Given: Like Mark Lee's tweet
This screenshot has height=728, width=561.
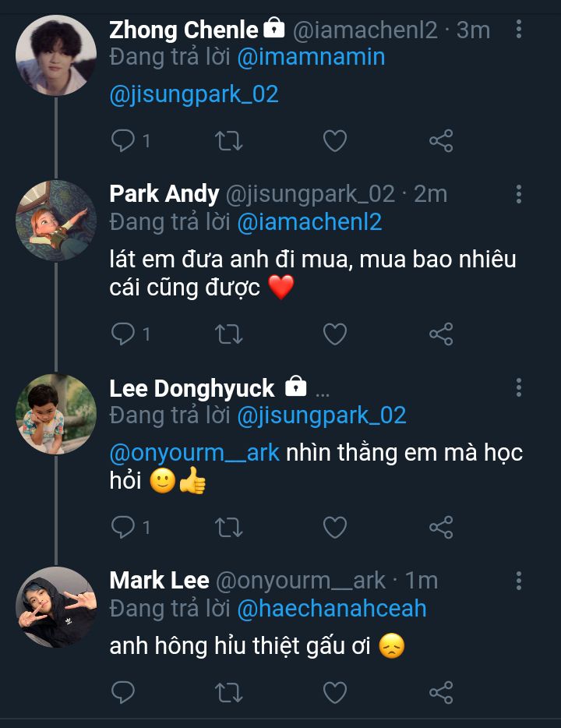Looking at the screenshot, I should point(335,691).
